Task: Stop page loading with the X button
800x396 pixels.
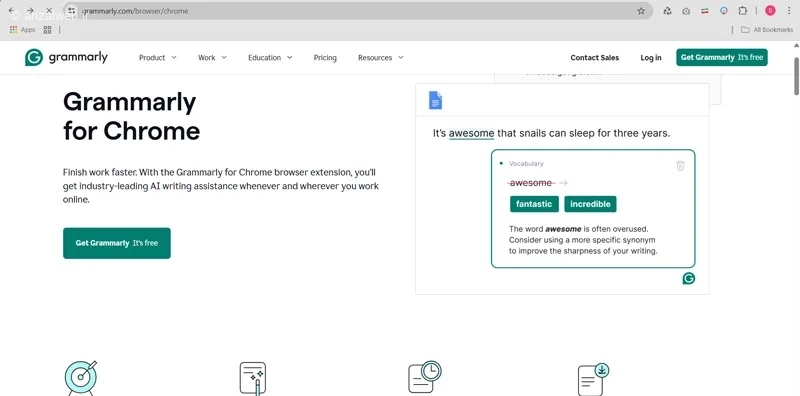Action: pyautogui.click(x=48, y=11)
